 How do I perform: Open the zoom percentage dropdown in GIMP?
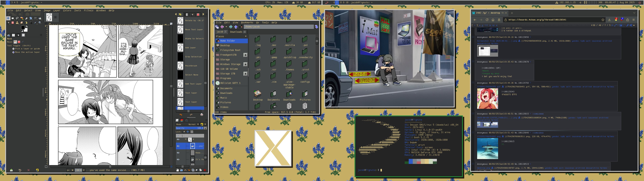pos(84,170)
